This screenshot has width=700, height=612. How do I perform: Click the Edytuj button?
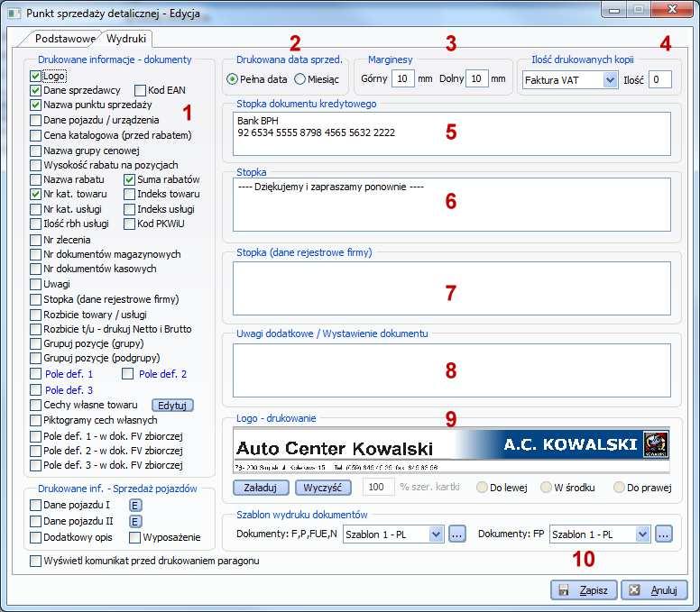tap(173, 405)
